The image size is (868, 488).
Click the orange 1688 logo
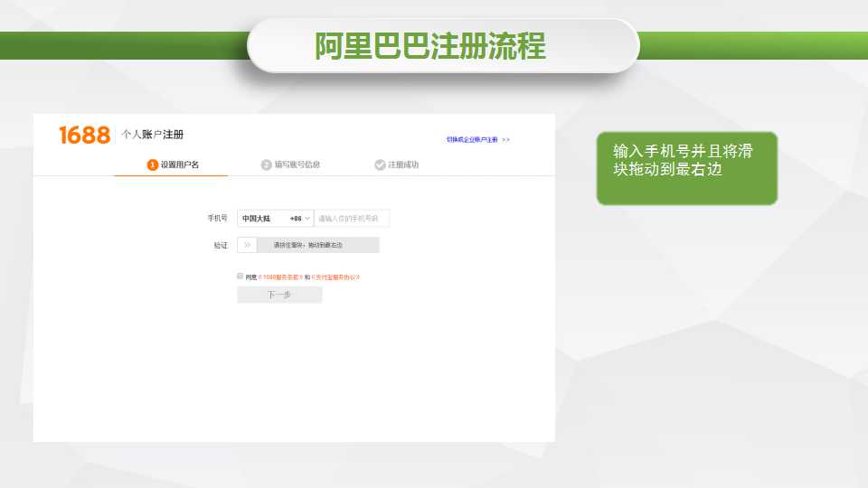click(84, 136)
